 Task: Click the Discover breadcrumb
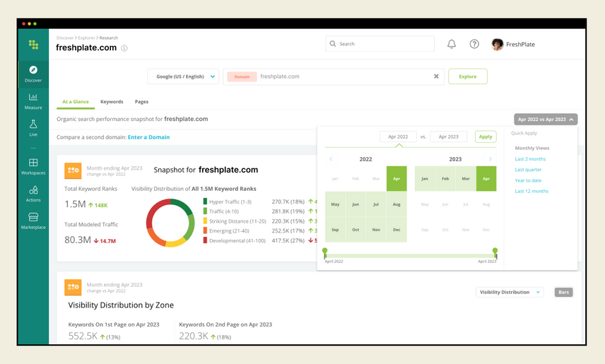point(65,38)
